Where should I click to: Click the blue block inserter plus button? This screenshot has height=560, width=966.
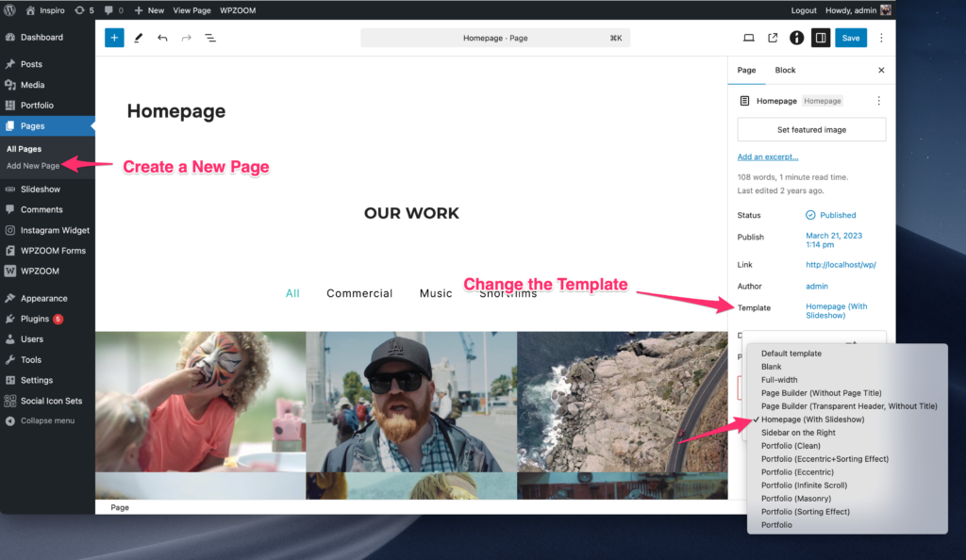[114, 38]
